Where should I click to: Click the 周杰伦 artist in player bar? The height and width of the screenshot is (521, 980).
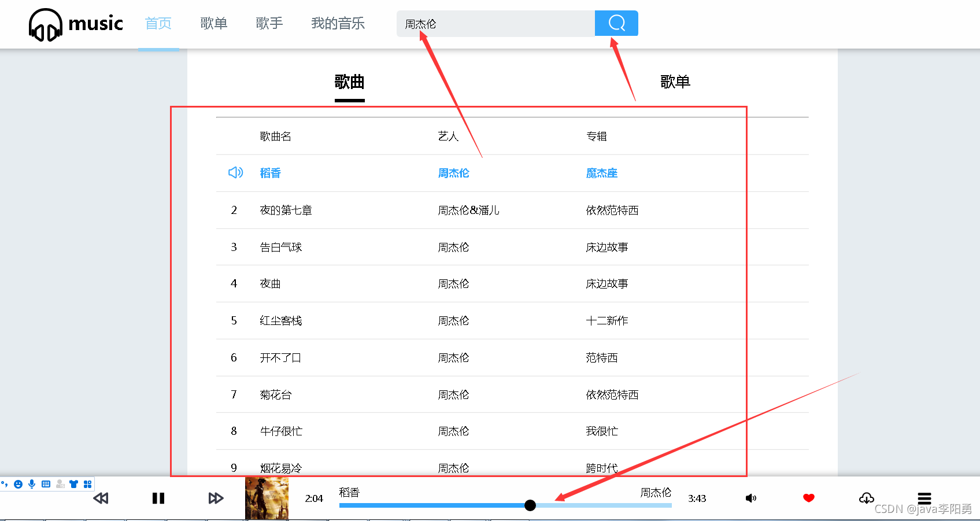pyautogui.click(x=656, y=492)
